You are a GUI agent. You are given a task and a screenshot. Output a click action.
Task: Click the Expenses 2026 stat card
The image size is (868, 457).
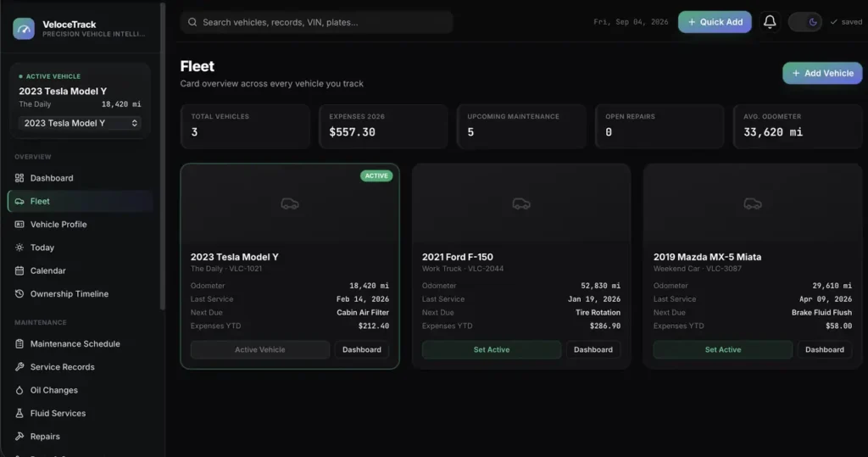(383, 125)
